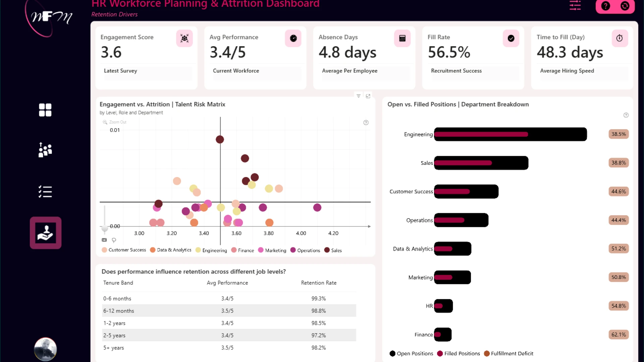Select the retention drivers hand icon
This screenshot has height=362, width=644.
pyautogui.click(x=45, y=233)
